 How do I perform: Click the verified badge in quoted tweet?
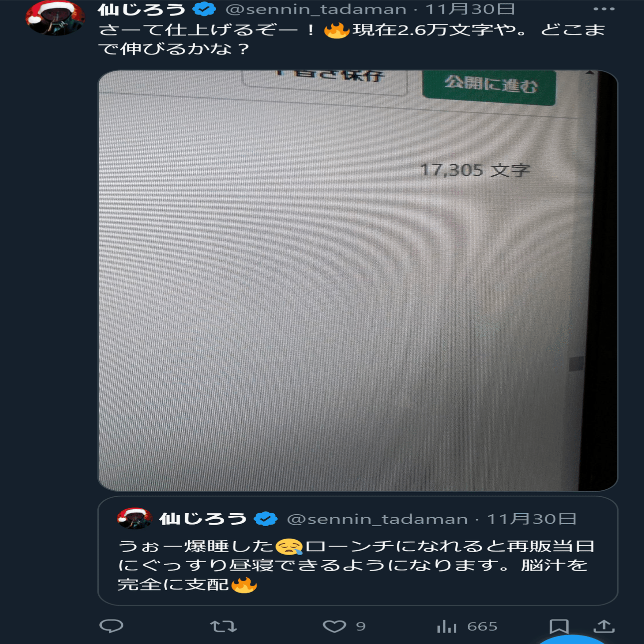coord(266,519)
